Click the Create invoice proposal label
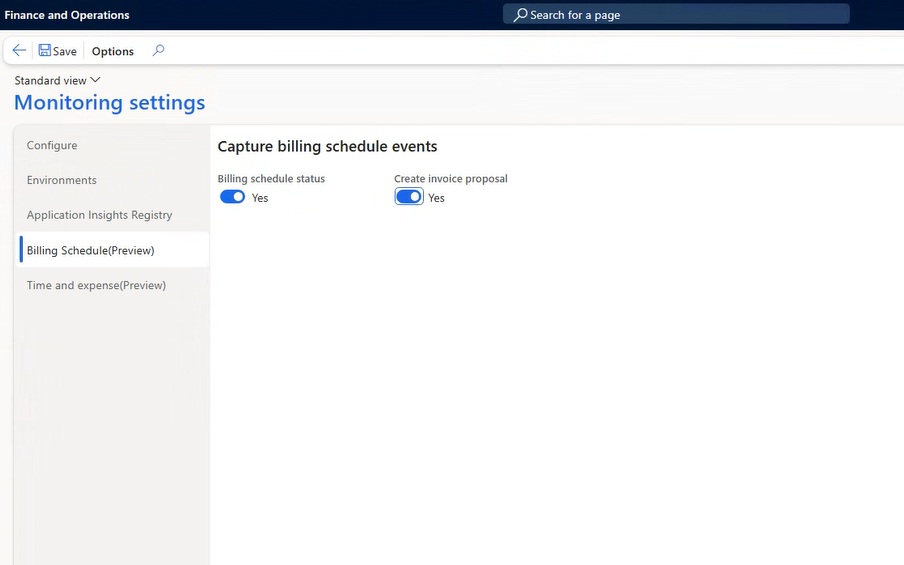The image size is (904, 565). [x=450, y=179]
